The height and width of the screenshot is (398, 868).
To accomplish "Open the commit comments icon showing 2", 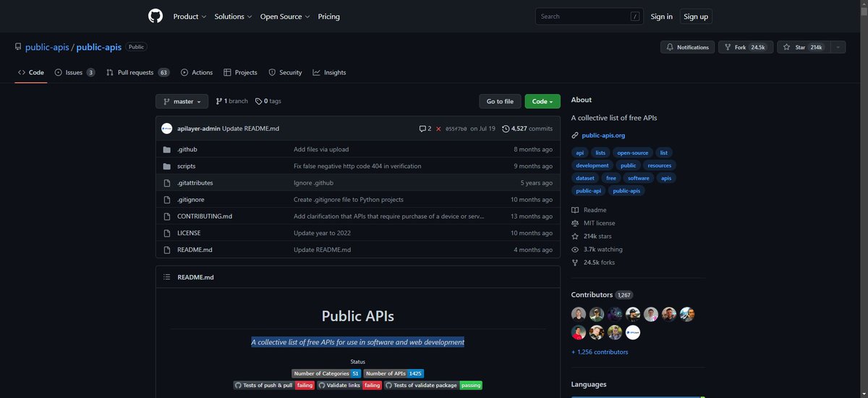I will pyautogui.click(x=425, y=128).
